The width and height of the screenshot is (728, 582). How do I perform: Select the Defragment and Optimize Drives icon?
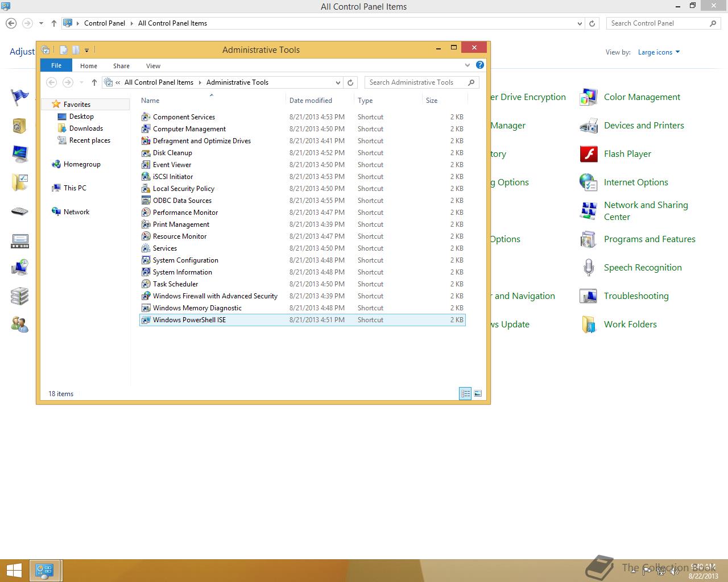(146, 141)
